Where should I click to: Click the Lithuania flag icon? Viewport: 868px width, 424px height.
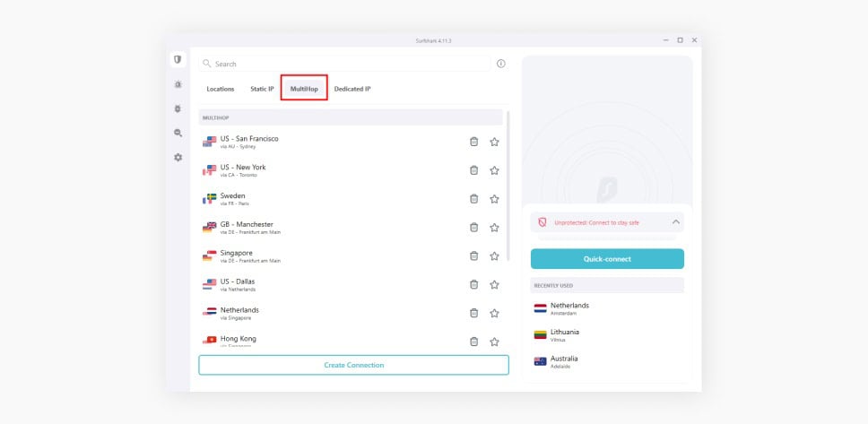tap(540, 335)
